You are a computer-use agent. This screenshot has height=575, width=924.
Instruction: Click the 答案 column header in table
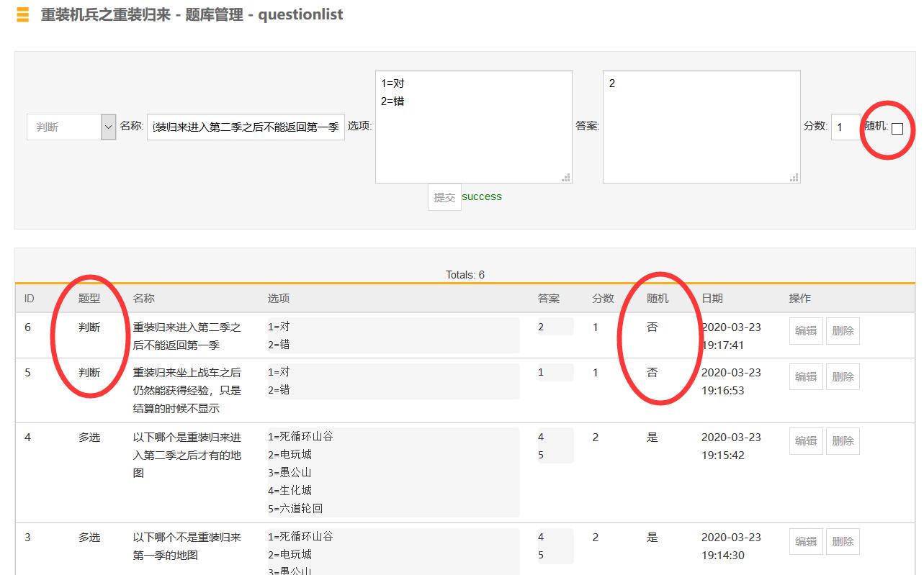pyautogui.click(x=549, y=298)
